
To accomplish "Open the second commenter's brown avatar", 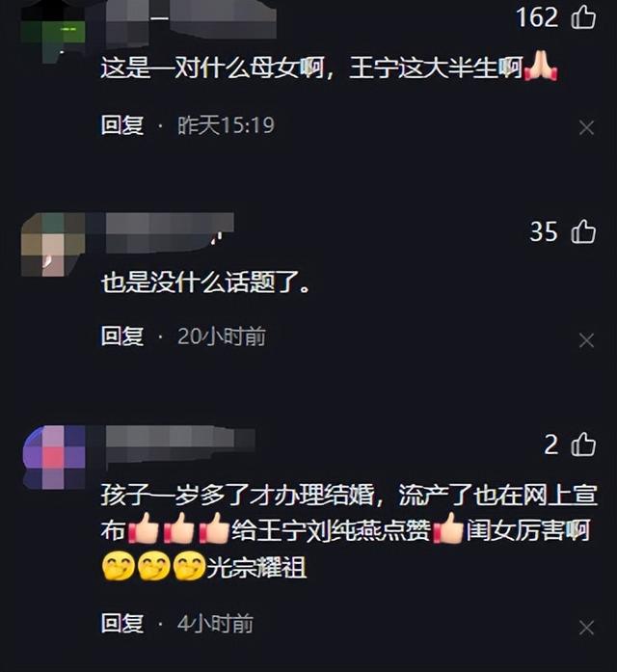I will point(53,244).
